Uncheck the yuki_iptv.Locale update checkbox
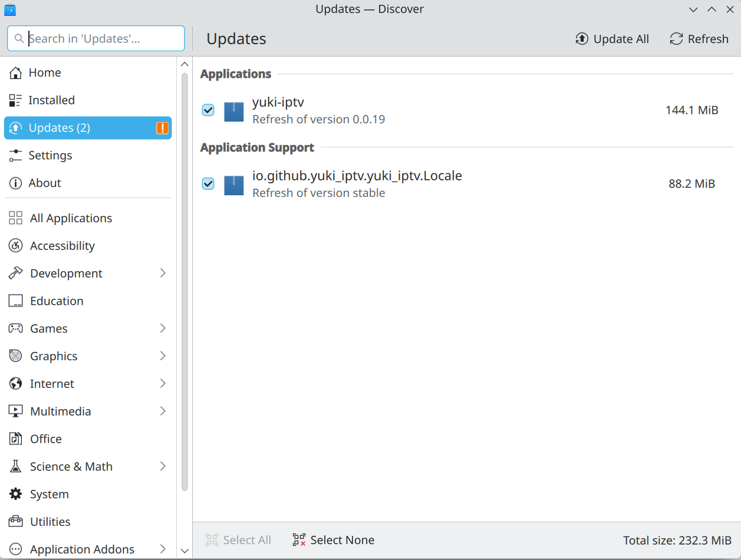This screenshot has height=560, width=741. point(208,184)
